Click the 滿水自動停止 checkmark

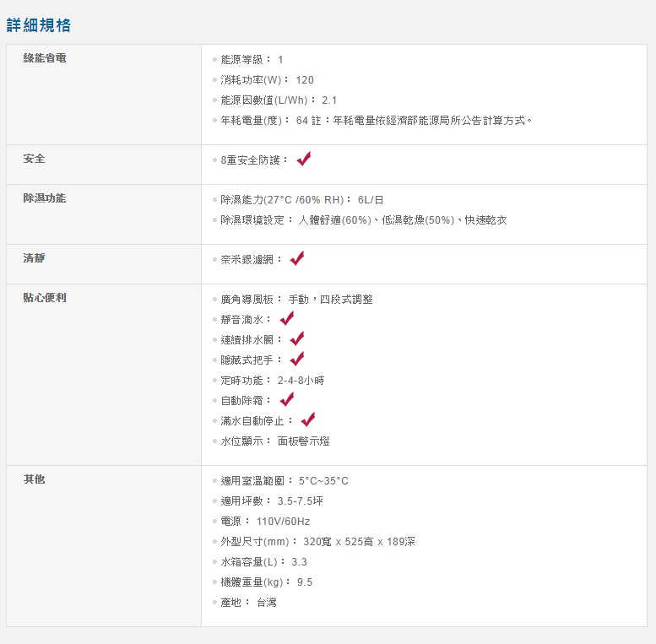307,419
